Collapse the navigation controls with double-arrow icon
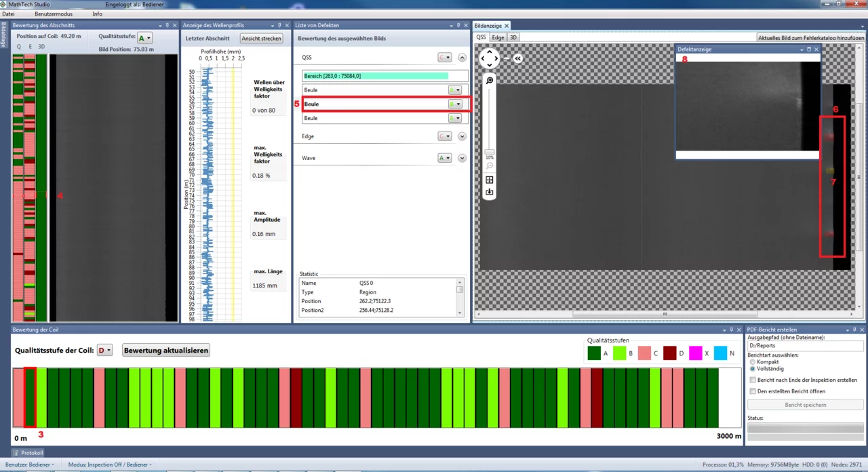The image size is (868, 472). 517,58
